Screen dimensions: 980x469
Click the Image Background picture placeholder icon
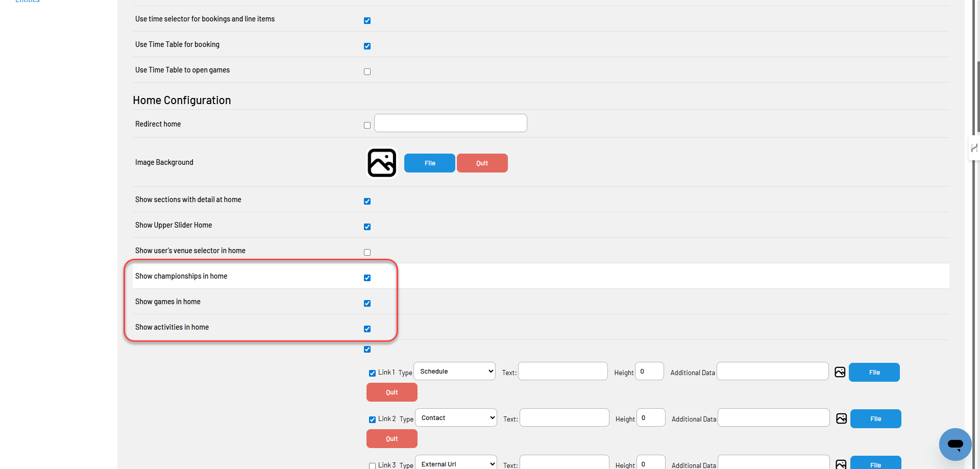[x=382, y=163]
